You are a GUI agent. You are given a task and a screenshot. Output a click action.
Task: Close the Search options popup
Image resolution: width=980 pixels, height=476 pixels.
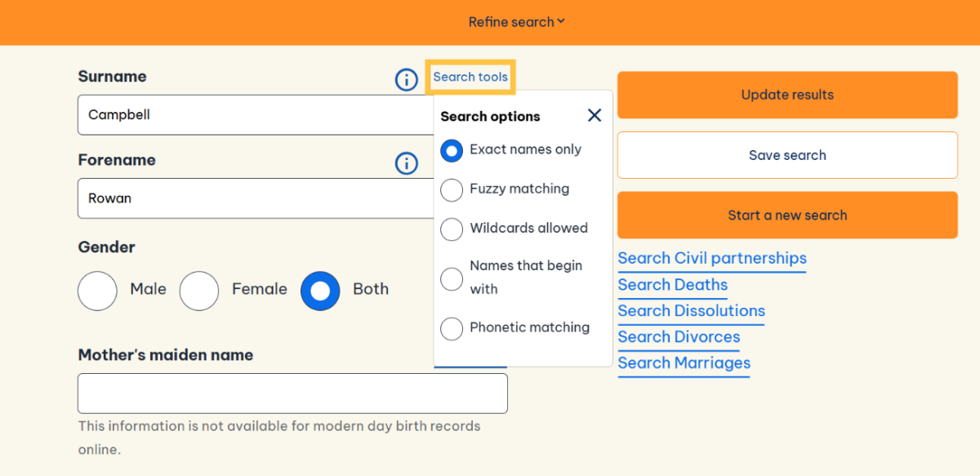595,115
